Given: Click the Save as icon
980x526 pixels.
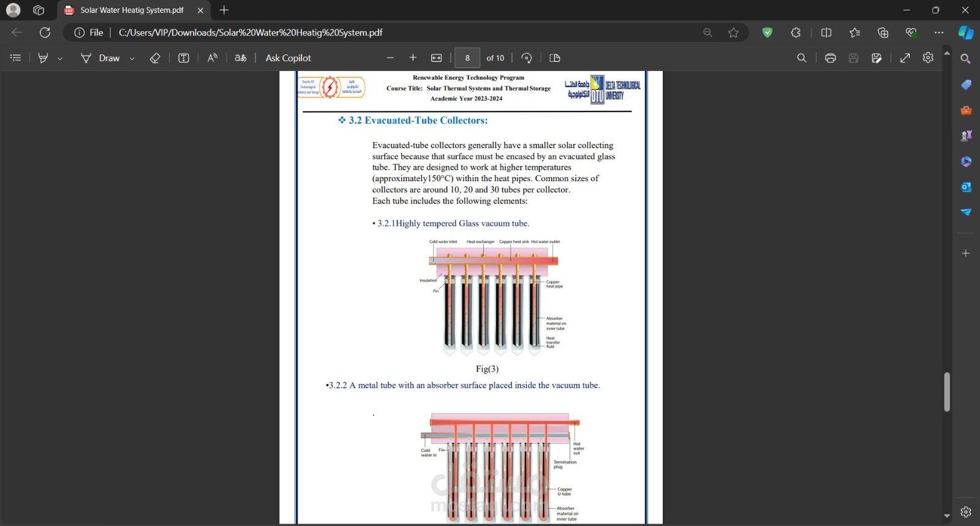Looking at the screenshot, I should click(x=876, y=58).
